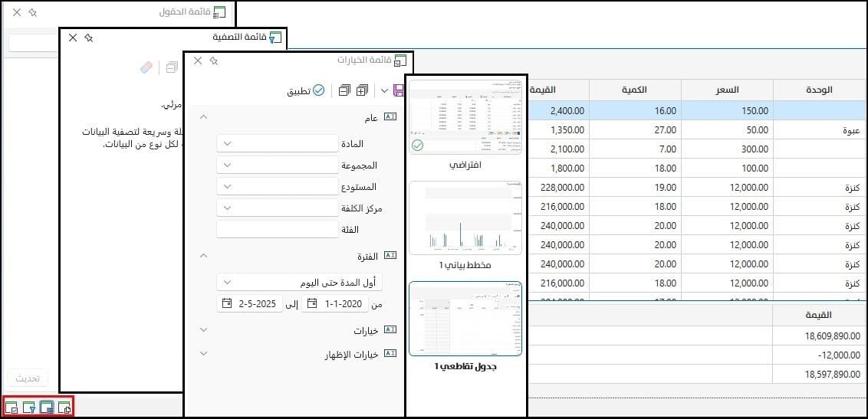The width and height of the screenshot is (868, 419).
Task: Click the الفئة input field
Action: (278, 229)
